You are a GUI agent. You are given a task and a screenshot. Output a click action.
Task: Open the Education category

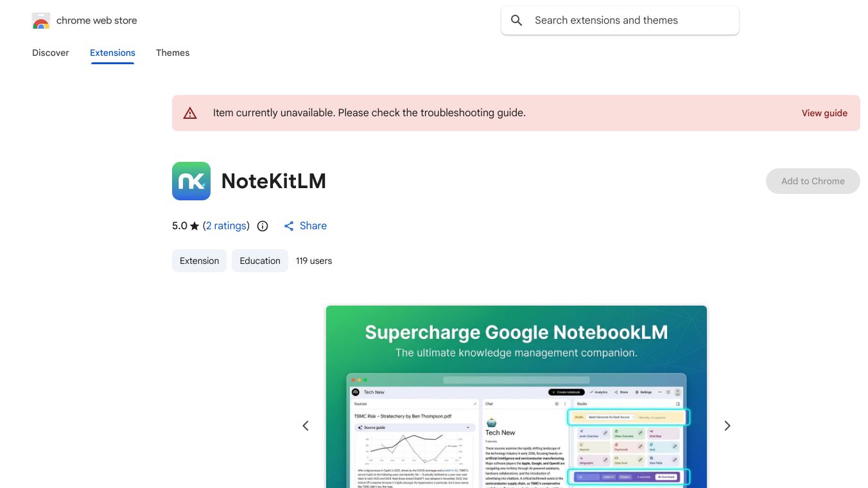tap(259, 261)
